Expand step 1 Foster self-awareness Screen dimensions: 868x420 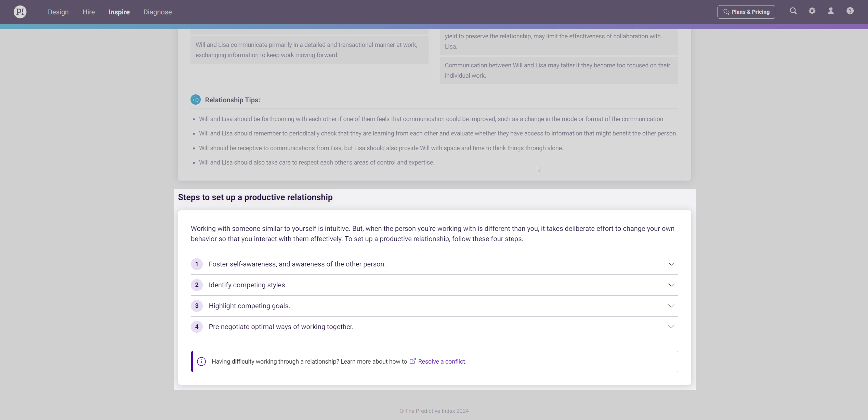tap(671, 264)
